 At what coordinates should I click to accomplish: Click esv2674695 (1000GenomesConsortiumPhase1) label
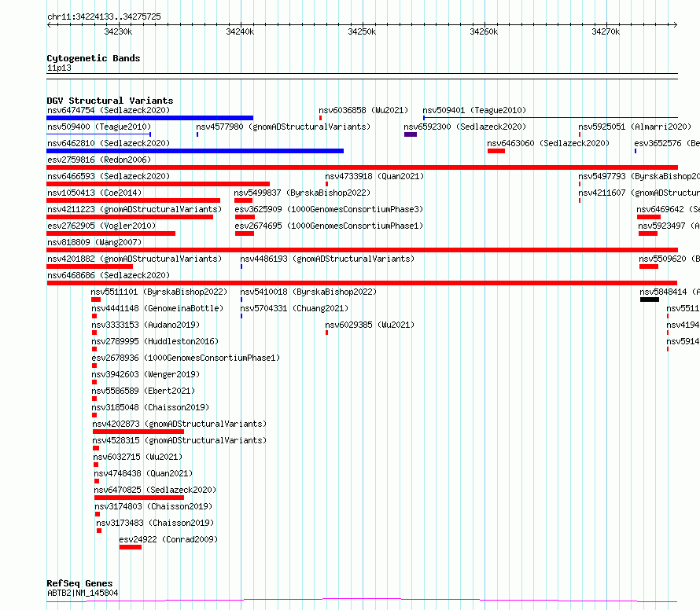tap(329, 226)
